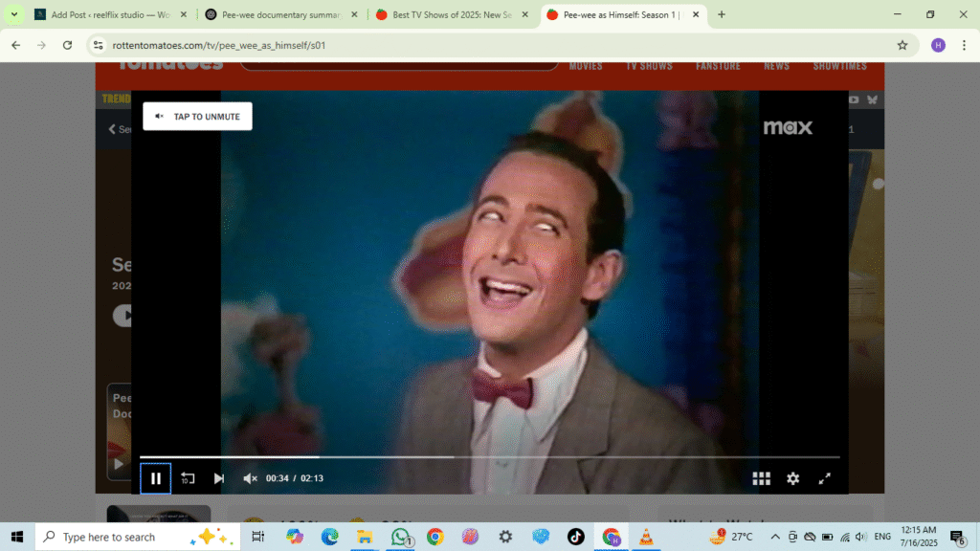Screen dimensions: 980x551
Task: Go back to the previous page
Action: point(15,45)
